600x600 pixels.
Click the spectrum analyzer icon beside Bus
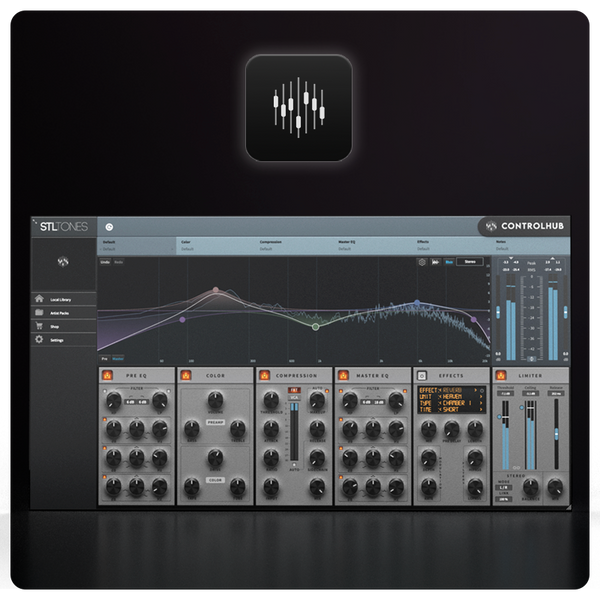click(x=435, y=262)
